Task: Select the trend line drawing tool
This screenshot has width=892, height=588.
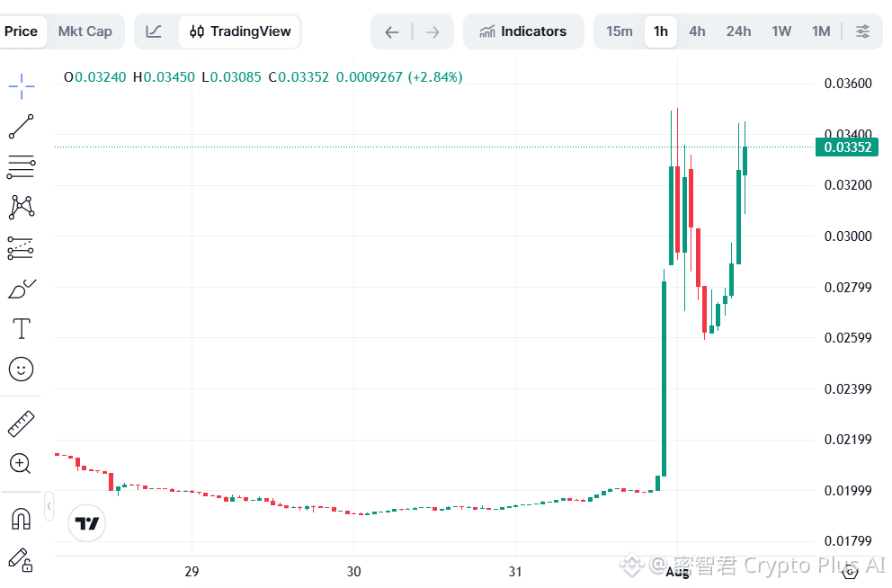Action: tap(22, 127)
